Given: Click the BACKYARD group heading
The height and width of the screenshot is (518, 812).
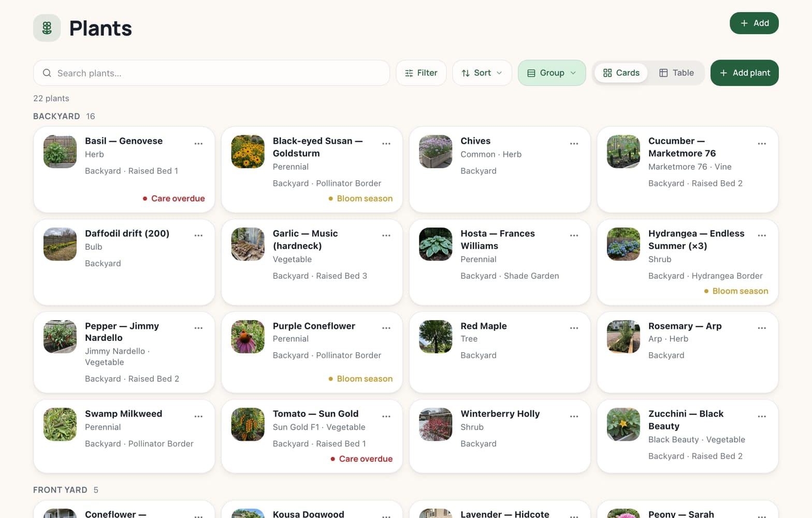Looking at the screenshot, I should click(56, 117).
